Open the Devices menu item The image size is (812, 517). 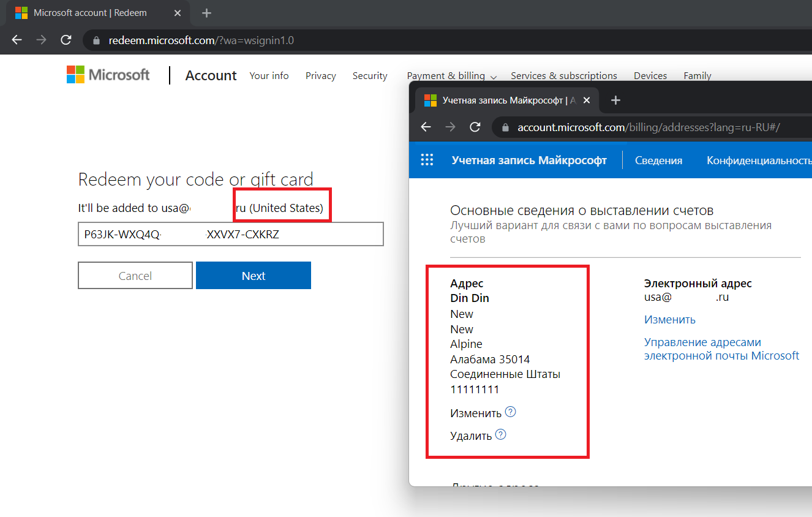(x=650, y=75)
